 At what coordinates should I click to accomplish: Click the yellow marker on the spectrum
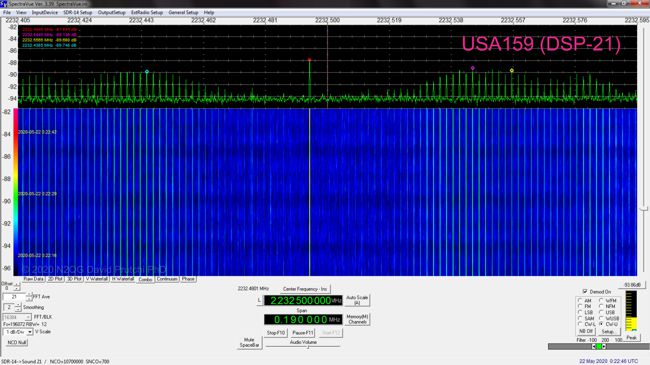point(512,71)
